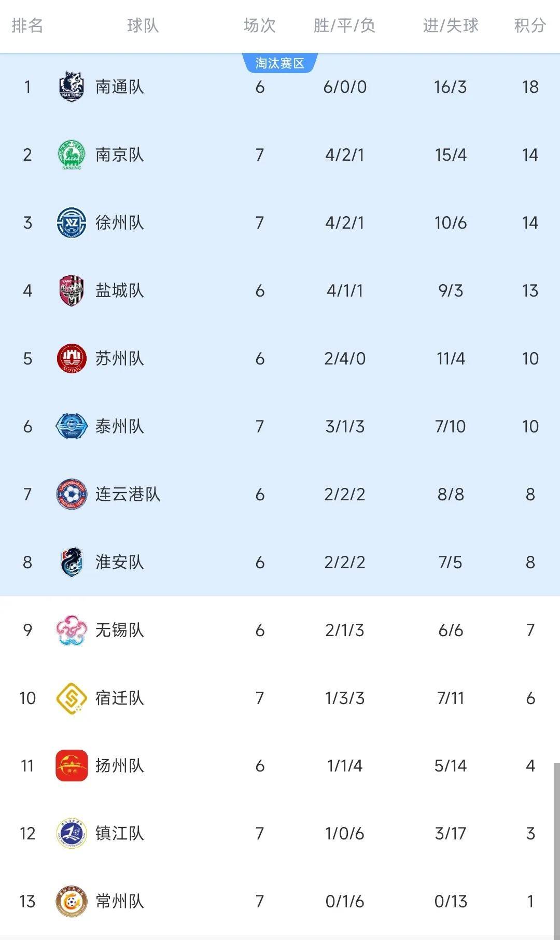Sort by the 排名 column header
This screenshot has height=940, width=560.
pyautogui.click(x=27, y=25)
